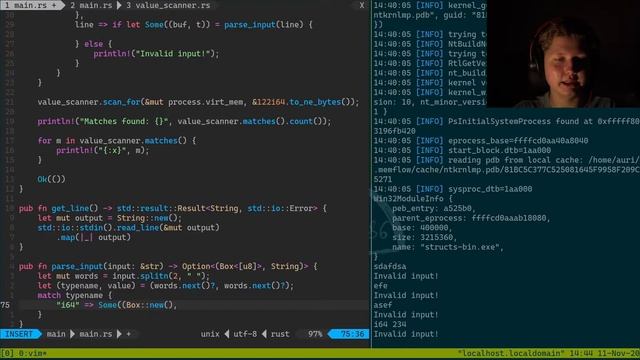Click the unix file format indicator

[210, 334]
